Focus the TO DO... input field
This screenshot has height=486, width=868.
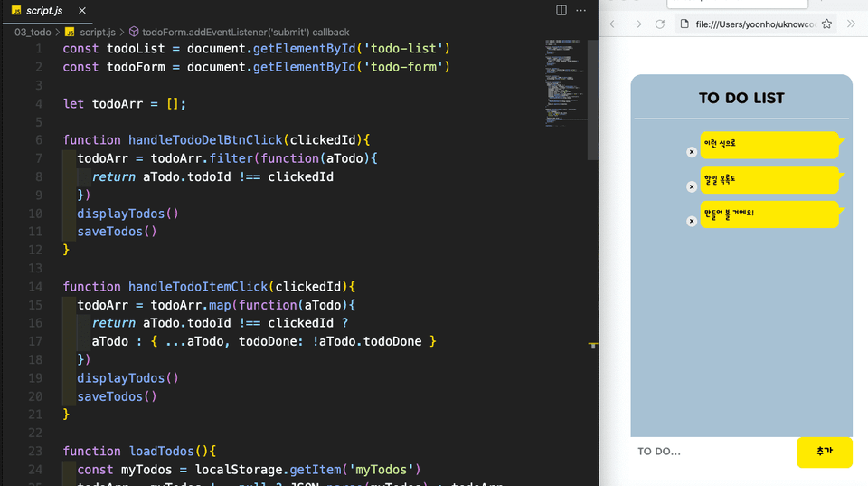point(713,452)
